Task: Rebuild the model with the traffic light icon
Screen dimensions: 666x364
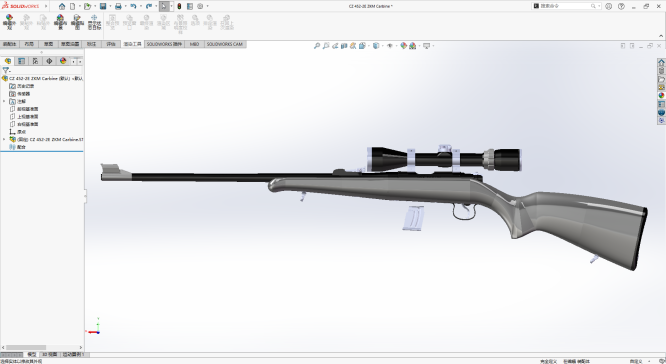Action: click(179, 6)
